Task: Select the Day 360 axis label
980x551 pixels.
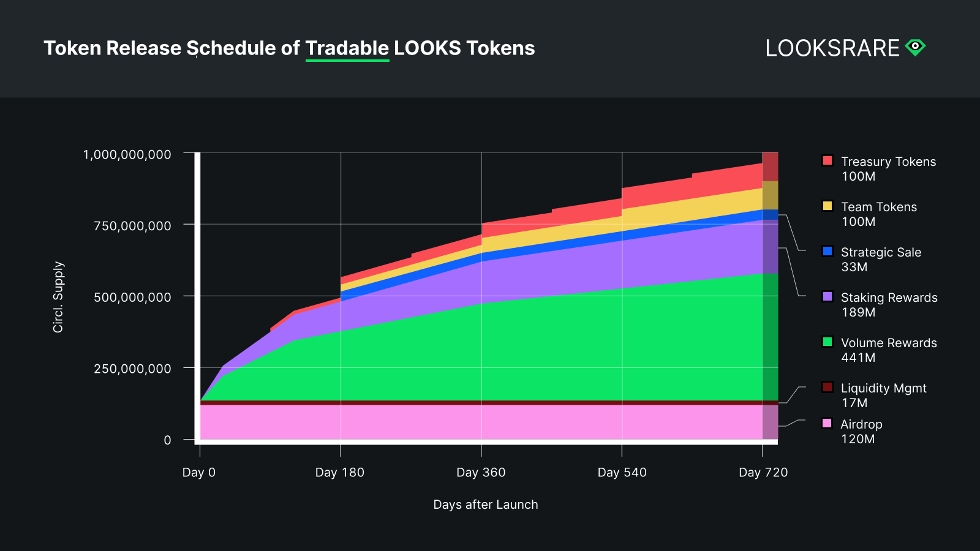Action: pos(481,473)
